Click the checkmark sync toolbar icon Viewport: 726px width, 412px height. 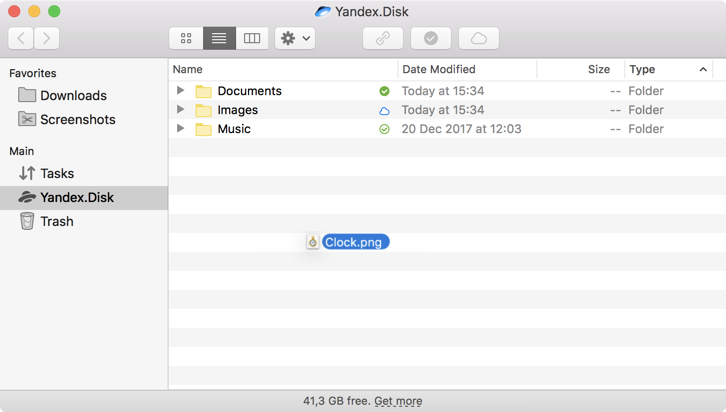click(431, 38)
